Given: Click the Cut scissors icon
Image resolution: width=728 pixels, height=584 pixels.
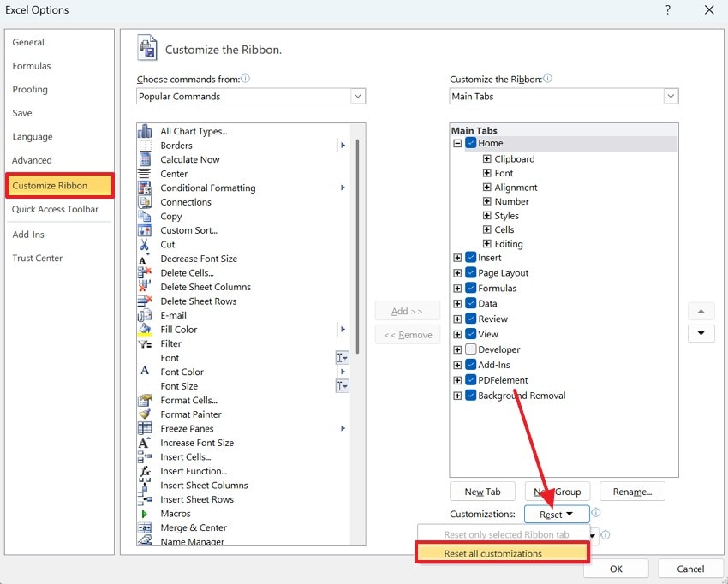Looking at the screenshot, I should click(145, 244).
